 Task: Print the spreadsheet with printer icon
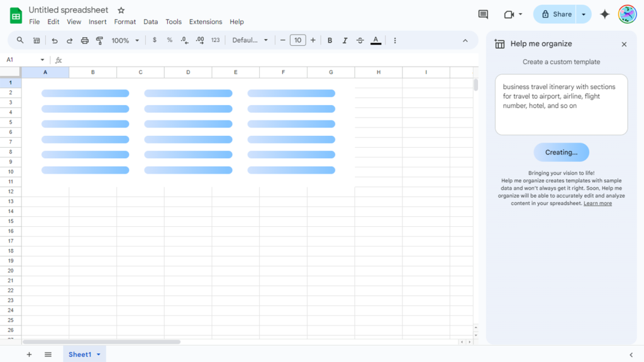click(85, 40)
